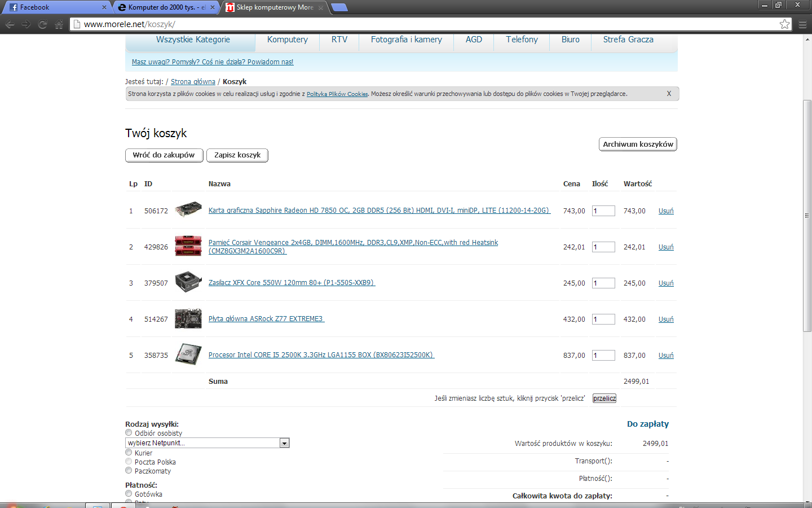Image resolution: width=812 pixels, height=508 pixels.
Task: Open the Płyta główna ASRock Z77 EXTREME3 link
Action: 266,319
